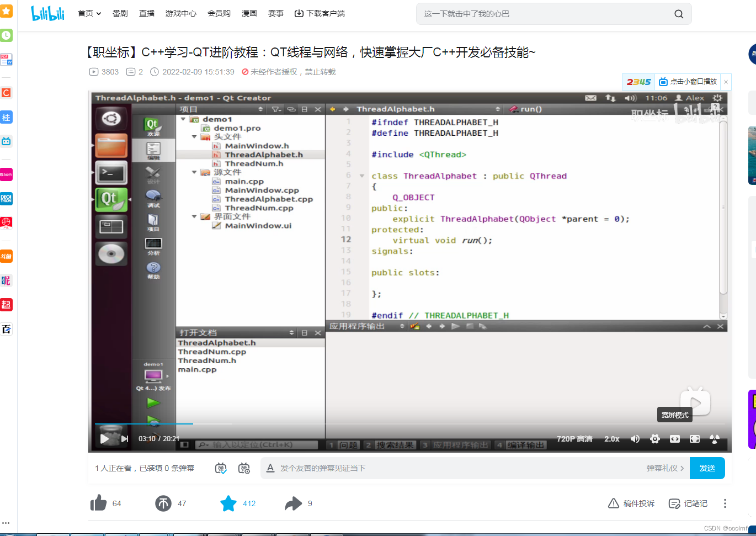This screenshot has height=536, width=756.
Task: Click Ubuntu dash icon in video
Action: click(x=111, y=118)
